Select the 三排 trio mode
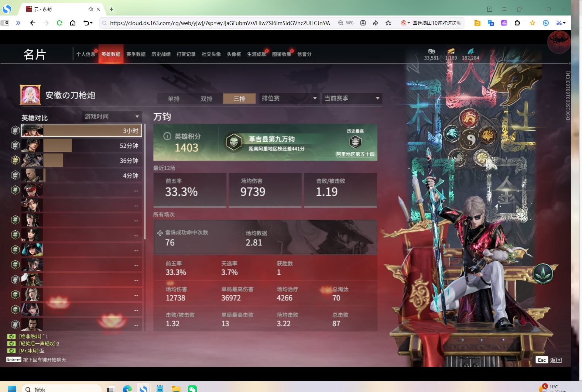This screenshot has height=392, width=582. click(x=239, y=99)
